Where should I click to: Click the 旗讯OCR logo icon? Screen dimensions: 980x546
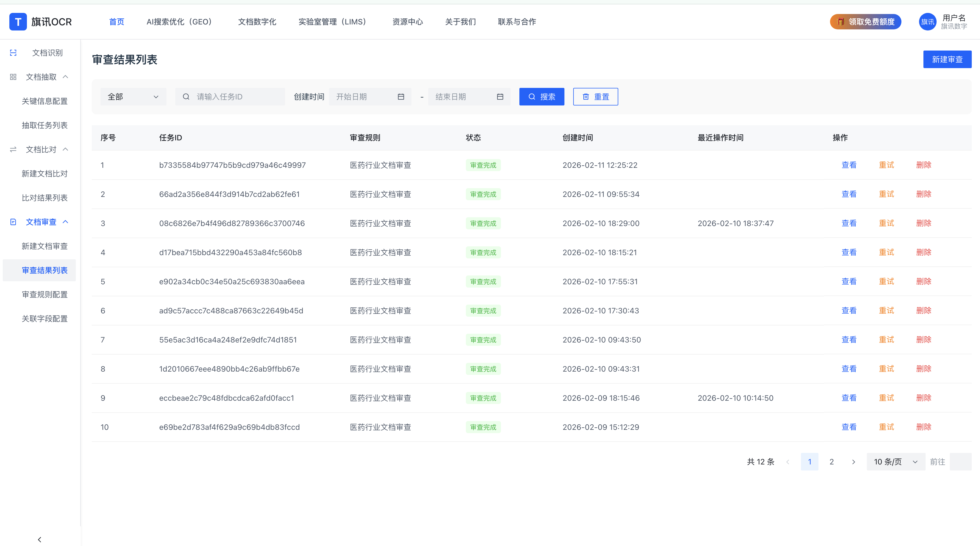click(18, 22)
